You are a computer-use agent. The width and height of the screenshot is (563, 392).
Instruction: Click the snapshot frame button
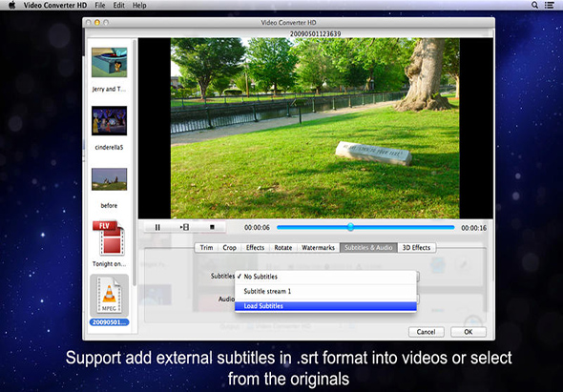click(x=184, y=227)
